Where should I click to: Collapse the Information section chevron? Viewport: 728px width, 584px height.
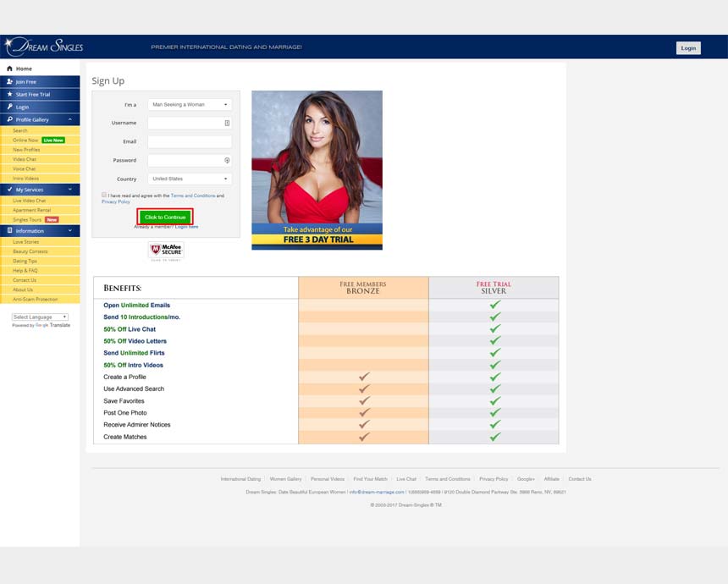(70, 231)
